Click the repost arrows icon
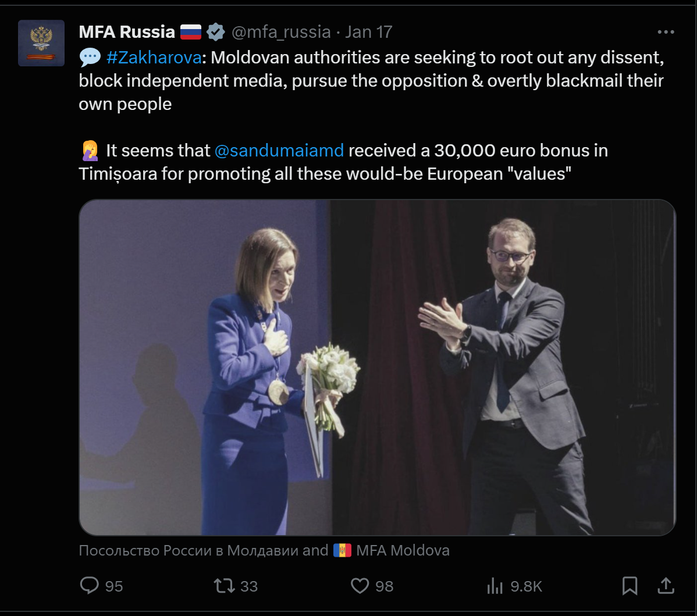The height and width of the screenshot is (616, 697). 225,585
